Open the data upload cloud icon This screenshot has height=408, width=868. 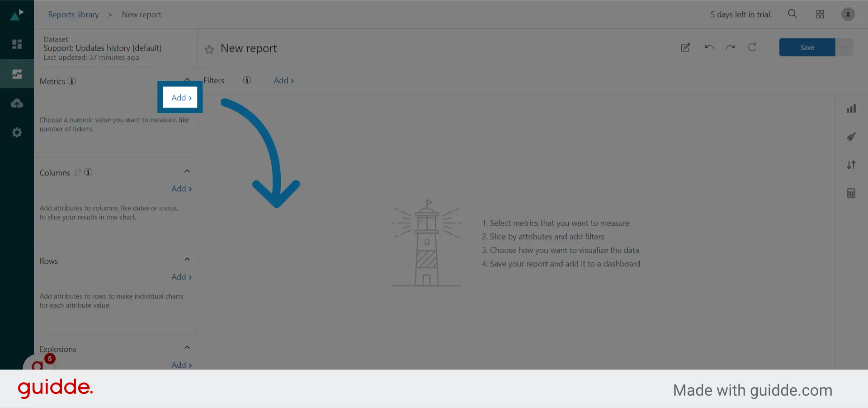click(x=17, y=103)
